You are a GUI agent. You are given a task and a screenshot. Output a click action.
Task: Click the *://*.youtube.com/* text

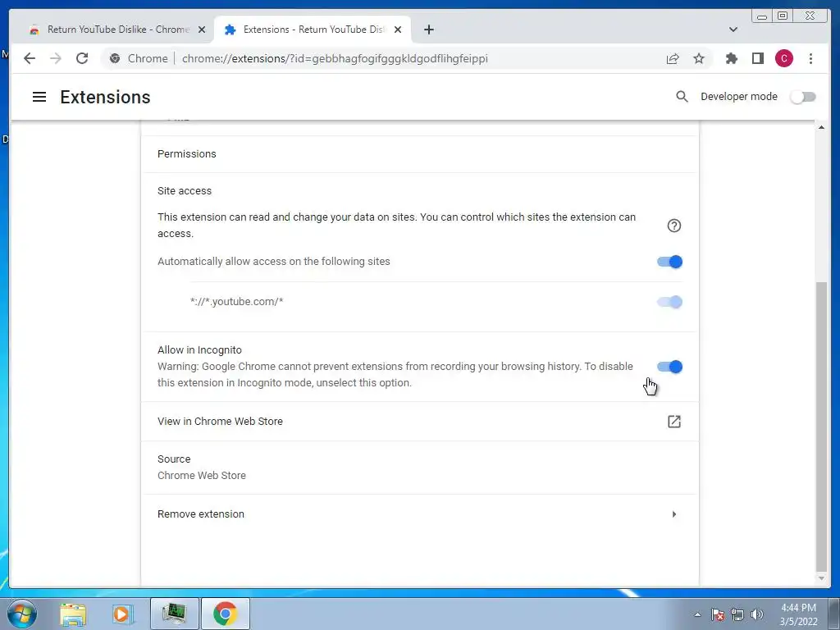[x=237, y=302]
